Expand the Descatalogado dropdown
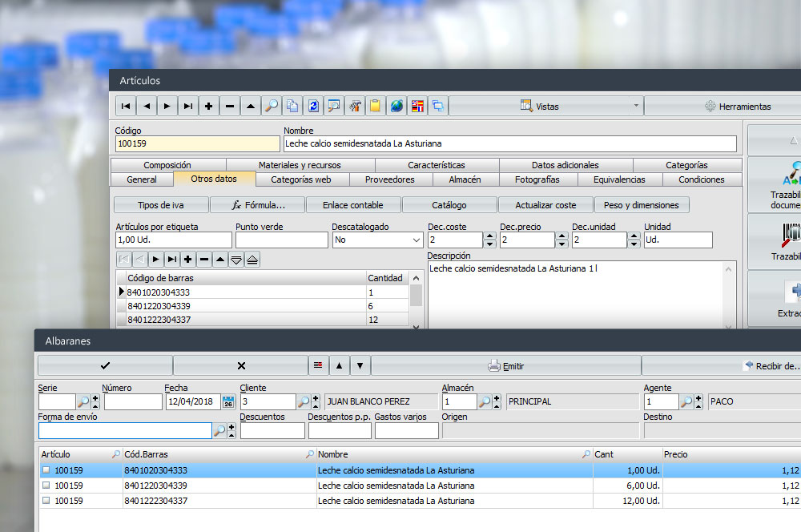 tap(417, 240)
